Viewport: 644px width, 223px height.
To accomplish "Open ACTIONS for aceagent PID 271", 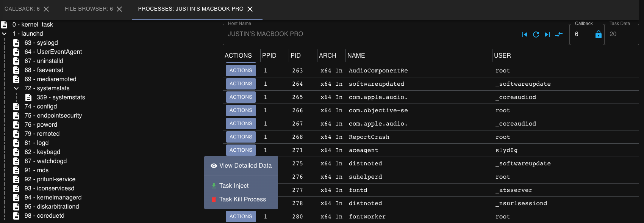I will tap(241, 150).
